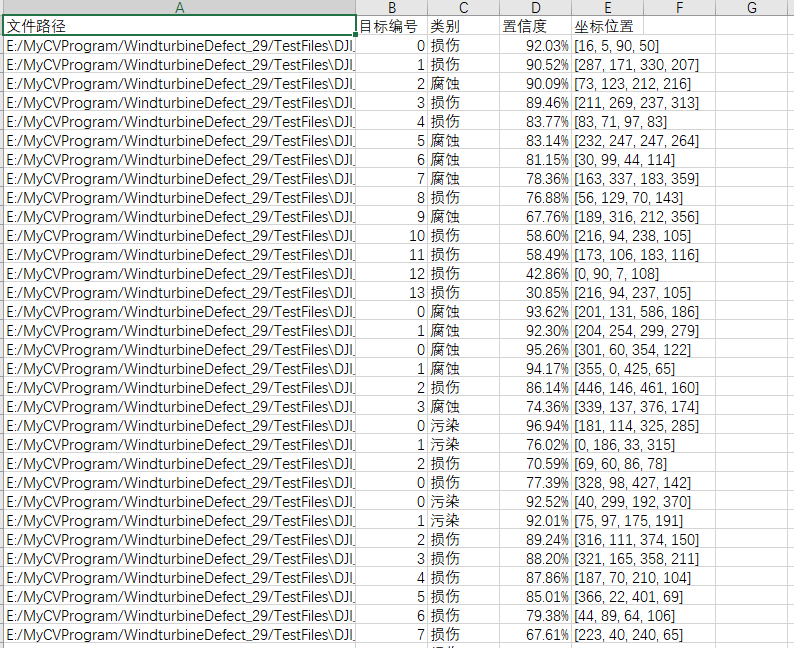
Task: Click cell [83, 71, 97, 83]
Action: (608, 122)
